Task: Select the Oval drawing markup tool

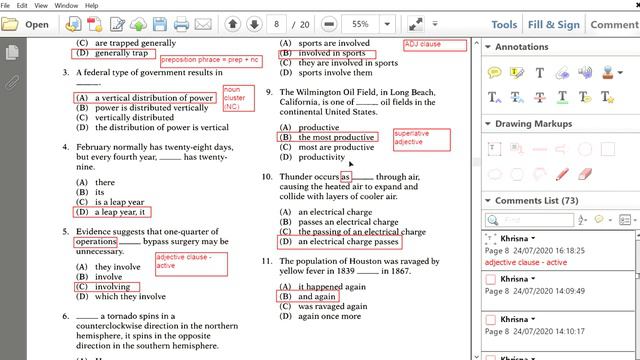Action: click(x=584, y=149)
